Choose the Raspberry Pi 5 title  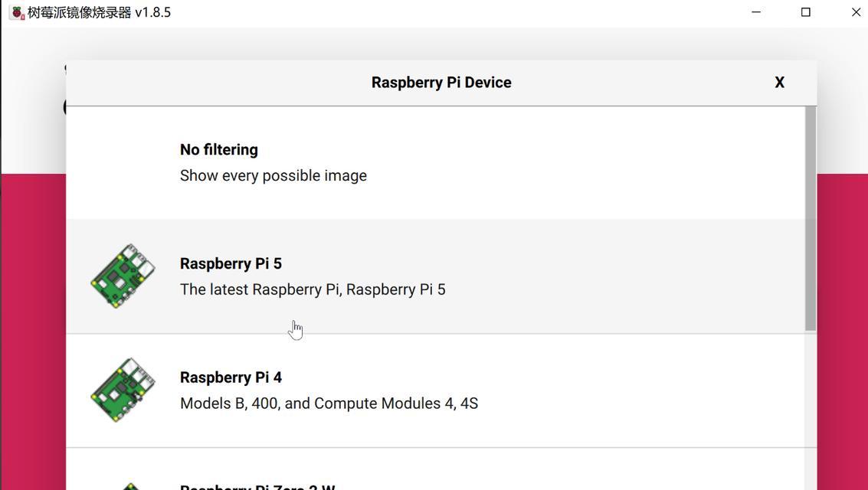coord(231,263)
